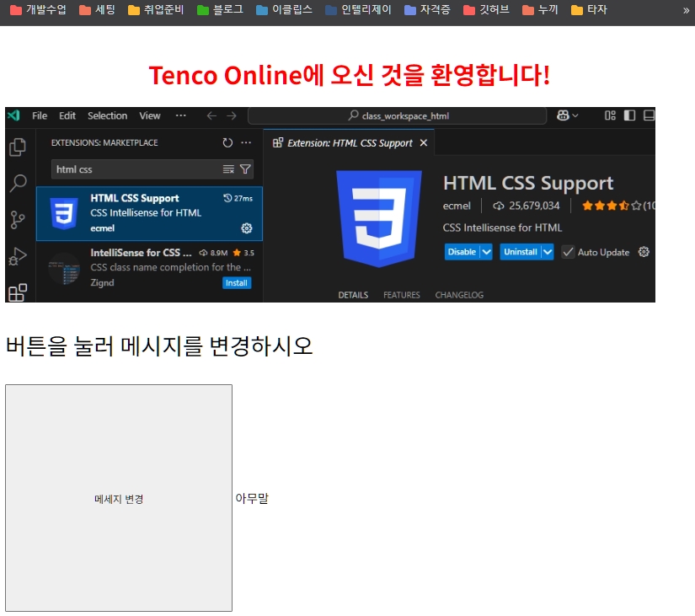Click the Go Forward arrow in VS Code title bar
Image resolution: width=695 pixels, height=616 pixels.
[x=232, y=115]
